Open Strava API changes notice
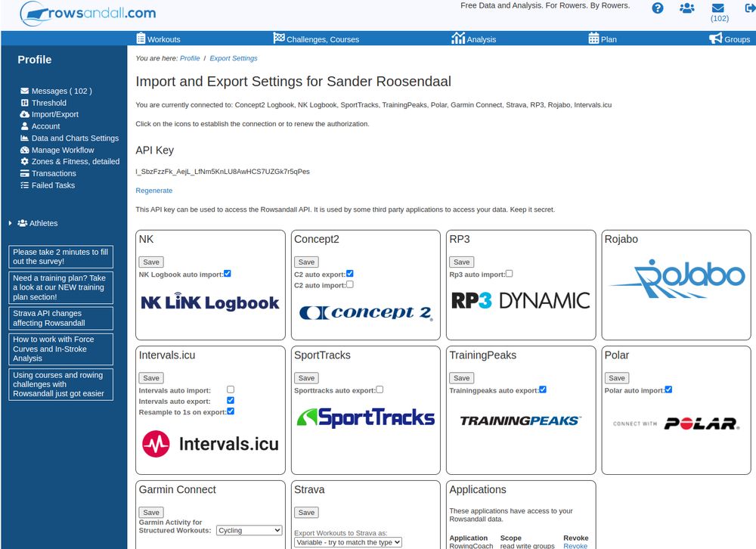 (x=60, y=318)
